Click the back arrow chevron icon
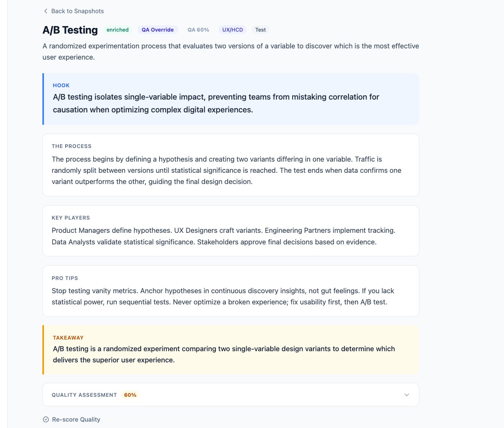 point(46,11)
